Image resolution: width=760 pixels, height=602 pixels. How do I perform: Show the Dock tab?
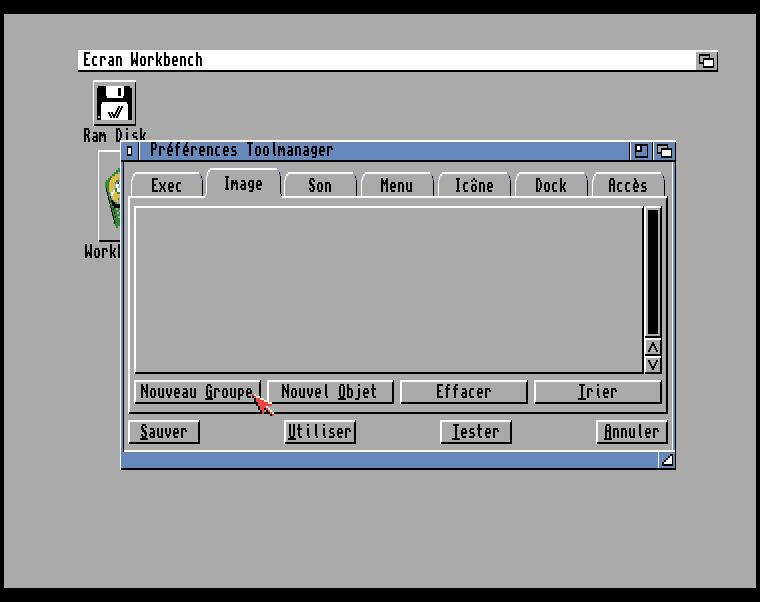click(x=550, y=186)
